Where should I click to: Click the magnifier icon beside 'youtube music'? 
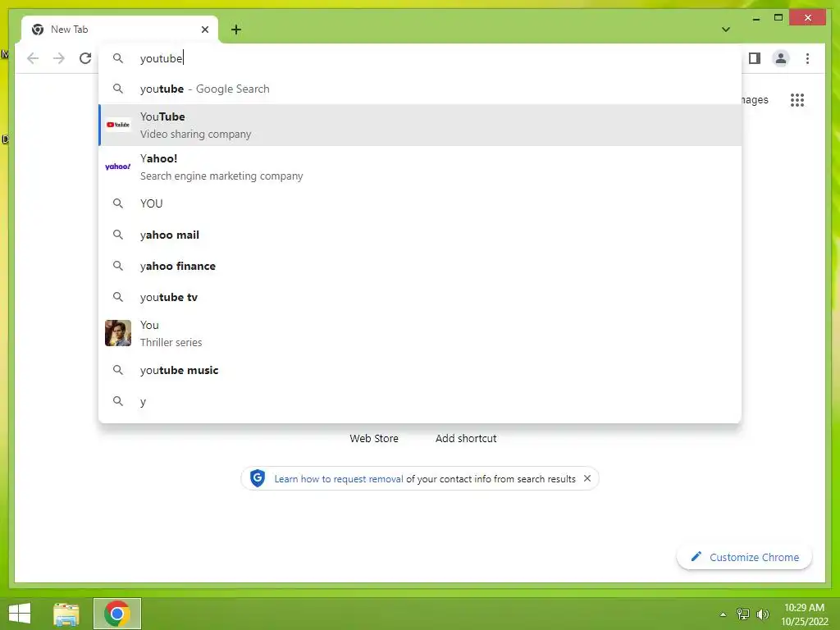click(x=118, y=370)
